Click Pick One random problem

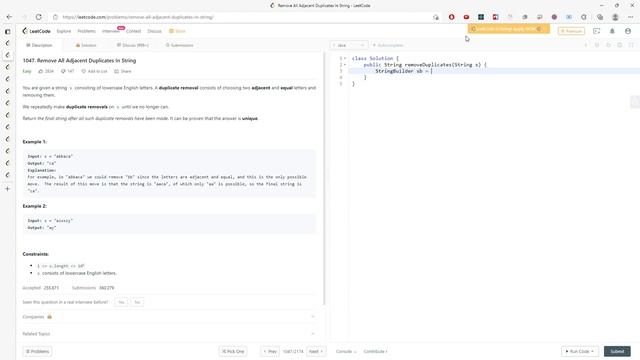click(233, 351)
